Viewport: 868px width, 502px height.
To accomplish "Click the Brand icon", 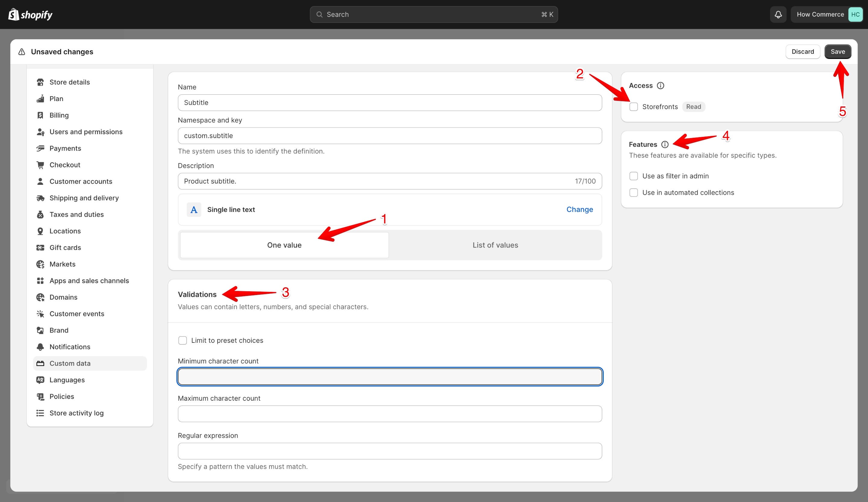I will tap(40, 330).
